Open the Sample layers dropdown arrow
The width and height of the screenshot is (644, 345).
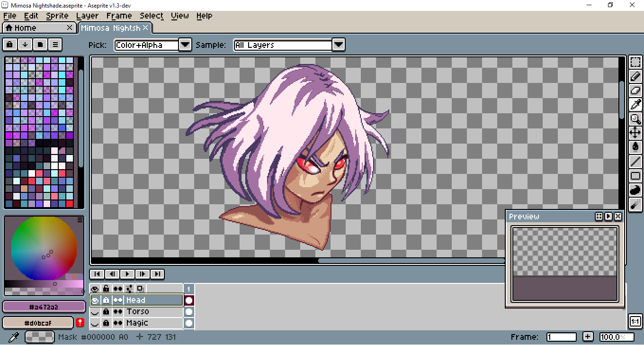click(x=338, y=45)
